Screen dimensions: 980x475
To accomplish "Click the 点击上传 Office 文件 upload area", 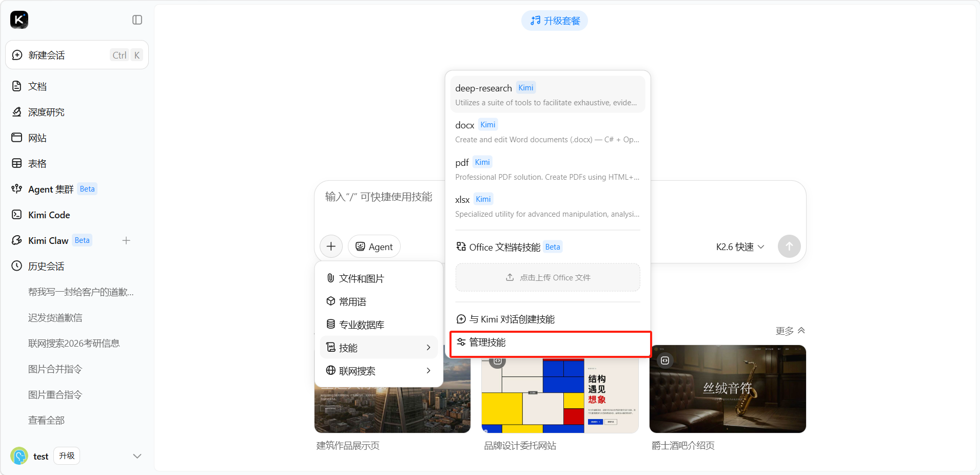I will coord(547,277).
